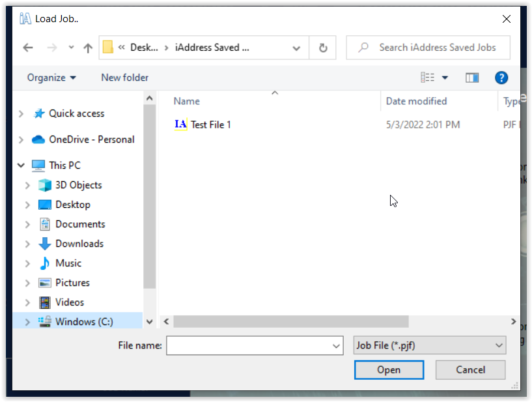Click the Back navigation arrow
Image resolution: width=532 pixels, height=402 pixels.
pos(27,48)
